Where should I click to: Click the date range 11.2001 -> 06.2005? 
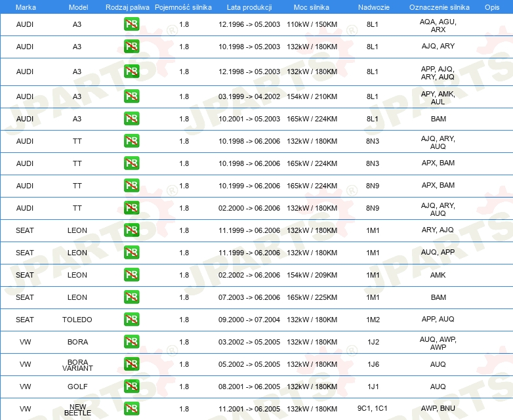coord(249,409)
